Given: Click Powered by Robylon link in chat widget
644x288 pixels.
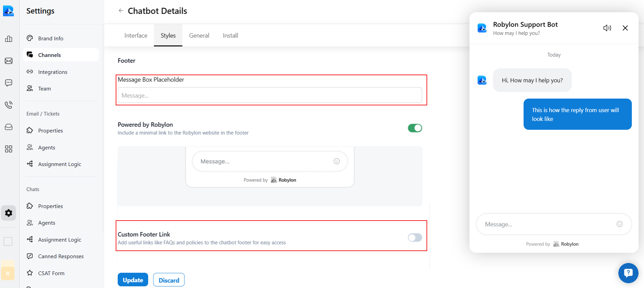Looking at the screenshot, I should [552, 244].
